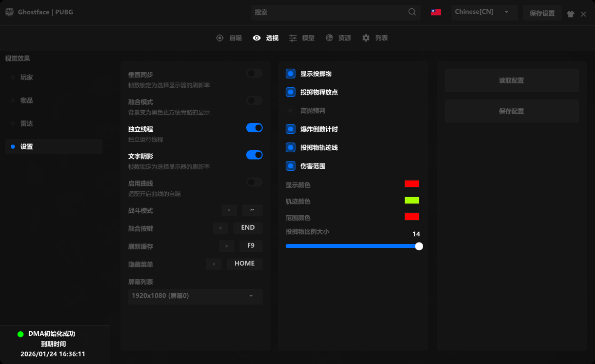Click the green 轨迹颜色 color swatch
Screen dimensions: 595x364
pyautogui.click(x=411, y=200)
